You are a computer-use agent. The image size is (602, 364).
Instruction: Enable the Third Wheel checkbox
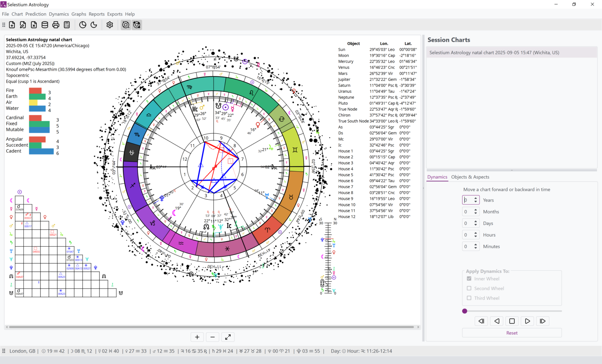469,298
